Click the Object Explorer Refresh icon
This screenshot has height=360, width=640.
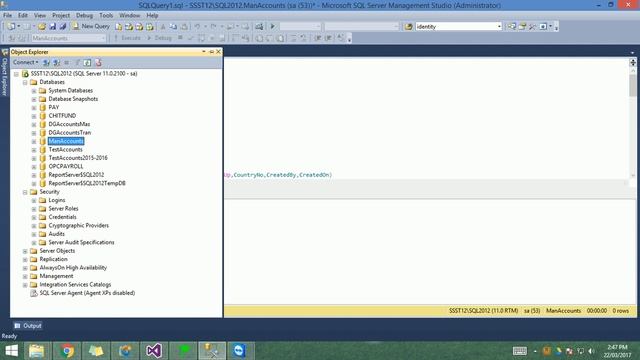point(87,62)
